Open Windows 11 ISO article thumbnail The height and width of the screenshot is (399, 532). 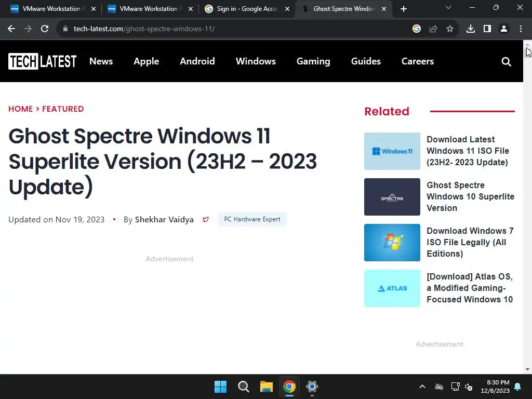click(x=392, y=151)
